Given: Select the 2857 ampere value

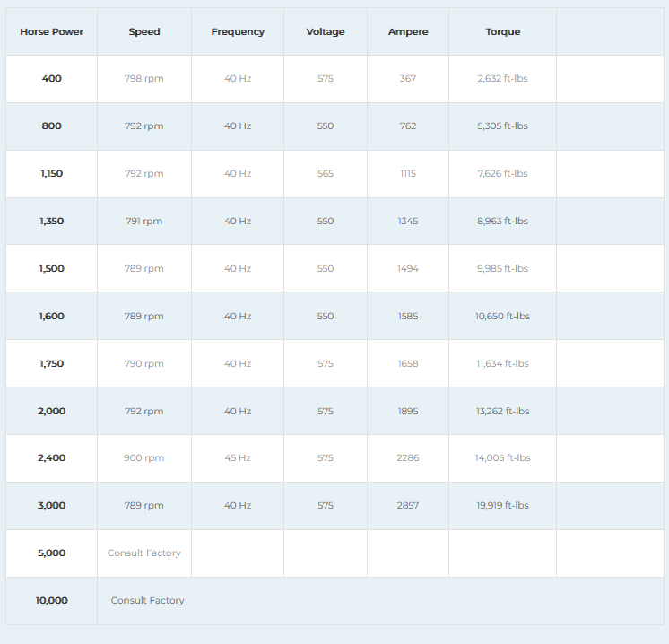Looking at the screenshot, I should tap(408, 506).
